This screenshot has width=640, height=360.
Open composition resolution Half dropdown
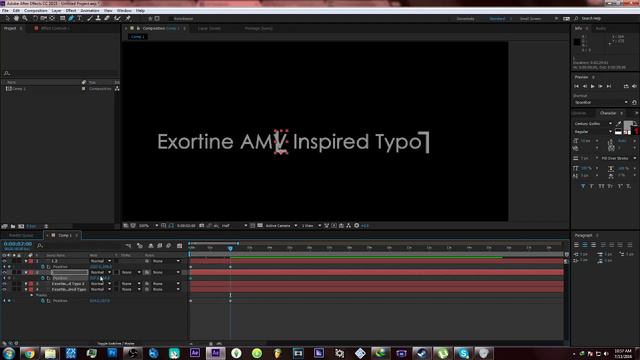pos(234,225)
